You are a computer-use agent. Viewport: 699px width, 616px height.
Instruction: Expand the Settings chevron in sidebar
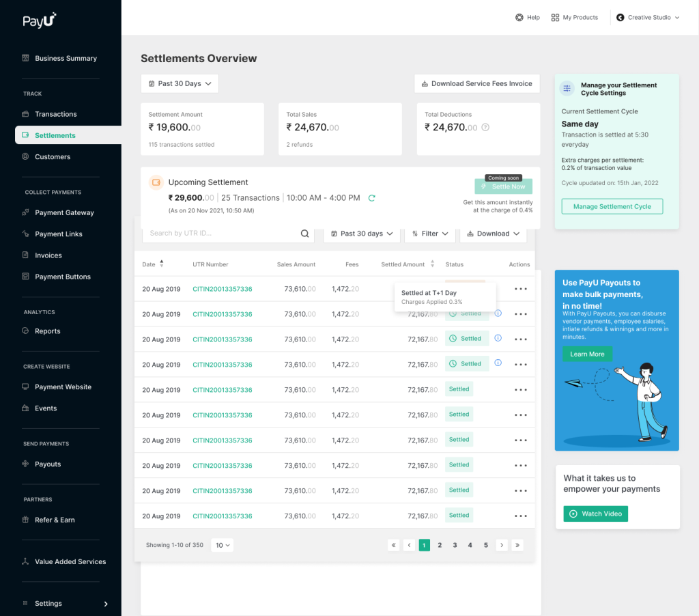point(106,604)
